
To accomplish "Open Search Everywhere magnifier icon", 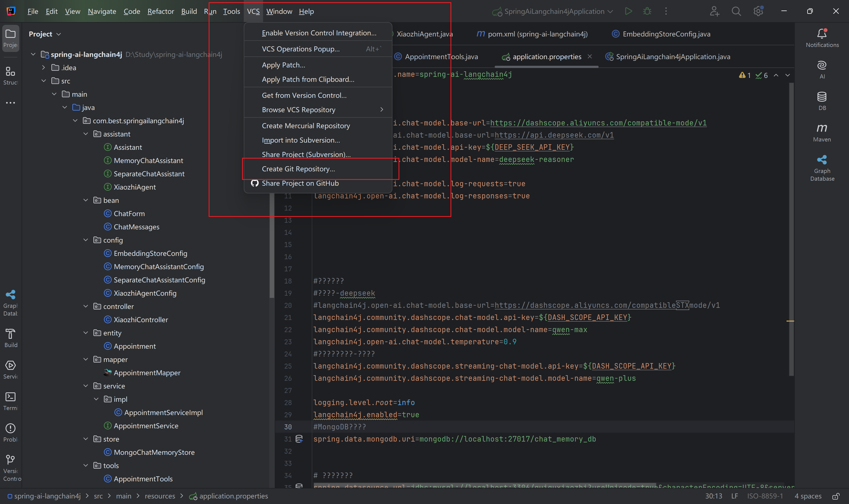I will 736,11.
